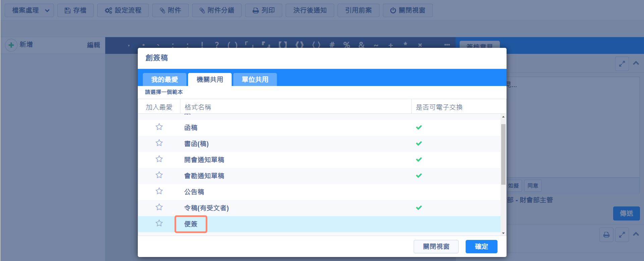Click the 列印 print toolbar button
This screenshot has width=644, height=261.
tap(264, 10)
